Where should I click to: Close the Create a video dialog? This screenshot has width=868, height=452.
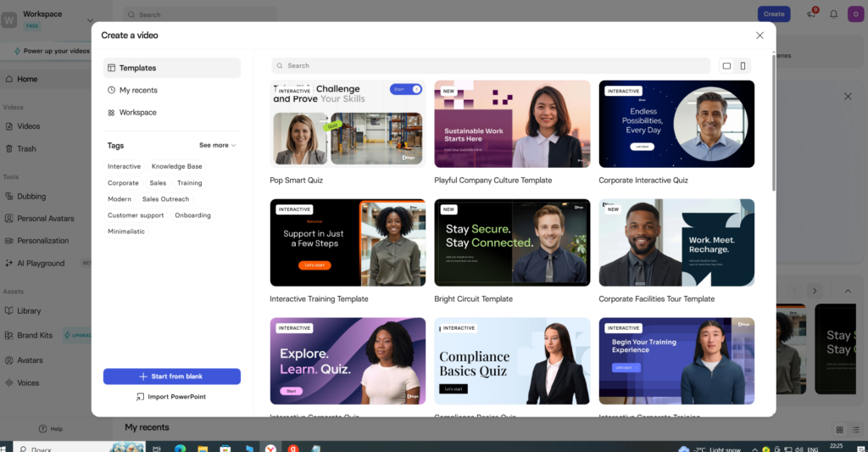[x=759, y=36]
